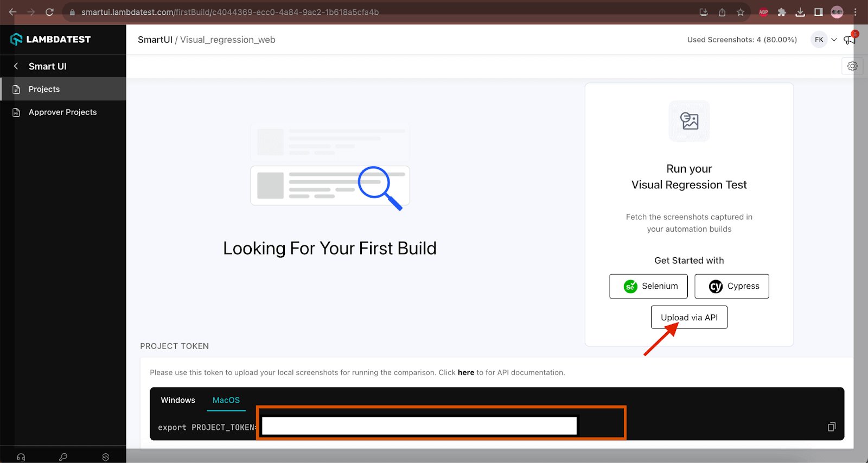Open the ABP extension icon
This screenshot has width=868, height=463.
tap(763, 12)
